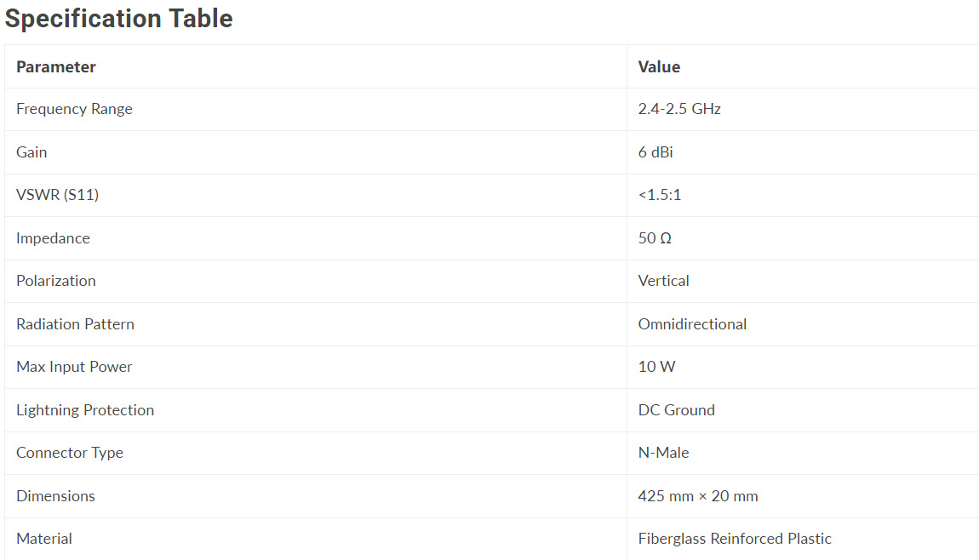
Task: Click the 6 dBi value
Action: (x=656, y=152)
